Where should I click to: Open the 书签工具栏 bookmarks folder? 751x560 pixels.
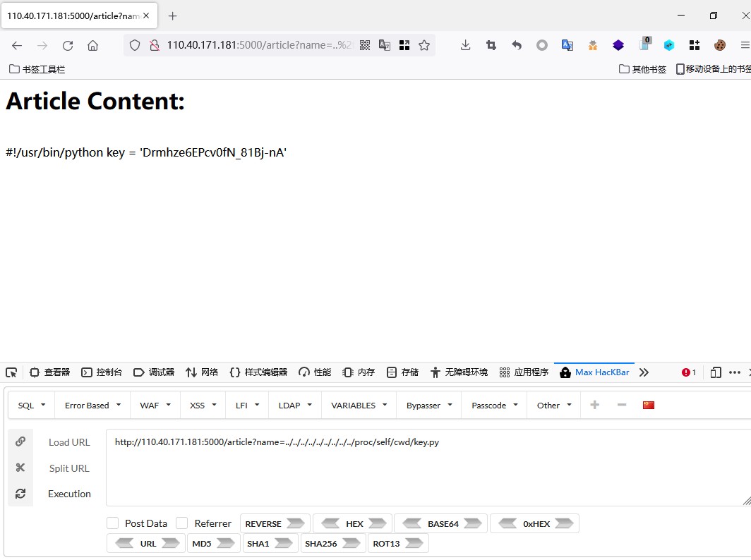pyautogui.click(x=37, y=69)
